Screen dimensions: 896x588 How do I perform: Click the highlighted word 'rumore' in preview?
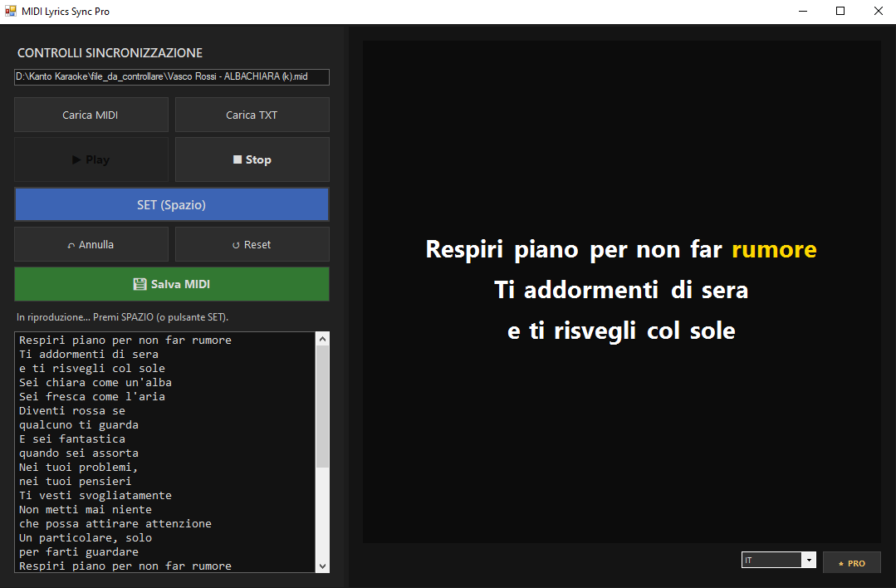tap(774, 249)
